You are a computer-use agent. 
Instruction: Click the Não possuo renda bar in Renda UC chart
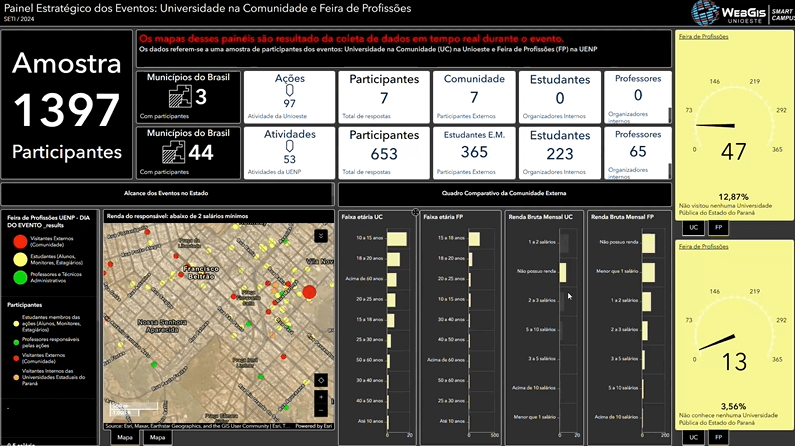point(563,272)
